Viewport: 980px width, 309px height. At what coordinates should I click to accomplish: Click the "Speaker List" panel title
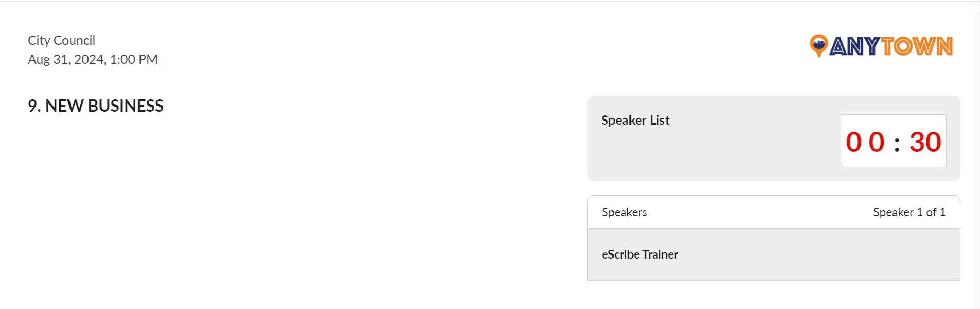pyautogui.click(x=635, y=120)
